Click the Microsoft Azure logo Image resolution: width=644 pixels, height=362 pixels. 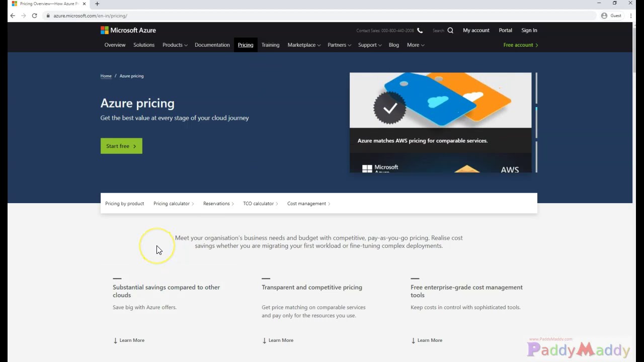(128, 30)
